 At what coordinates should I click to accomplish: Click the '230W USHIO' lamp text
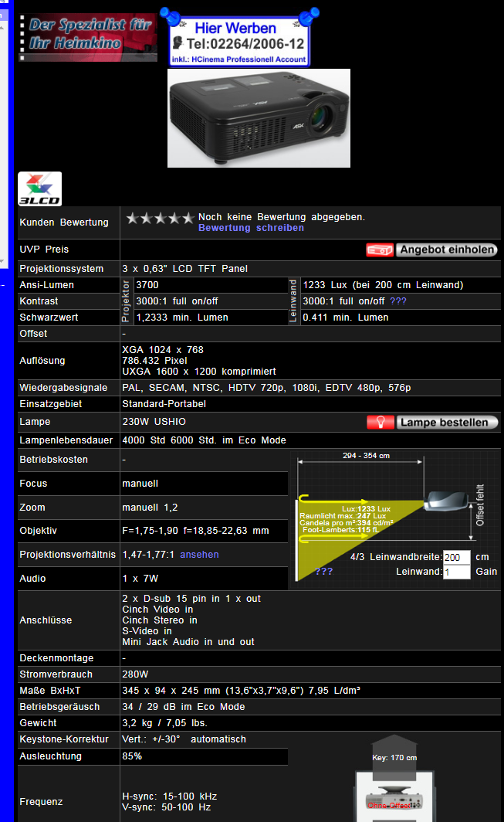pyautogui.click(x=154, y=422)
